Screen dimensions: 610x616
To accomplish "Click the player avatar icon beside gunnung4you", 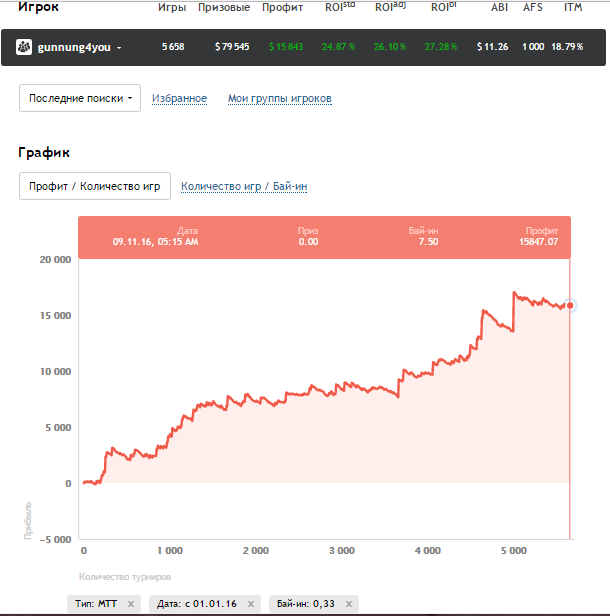I will [x=24, y=47].
